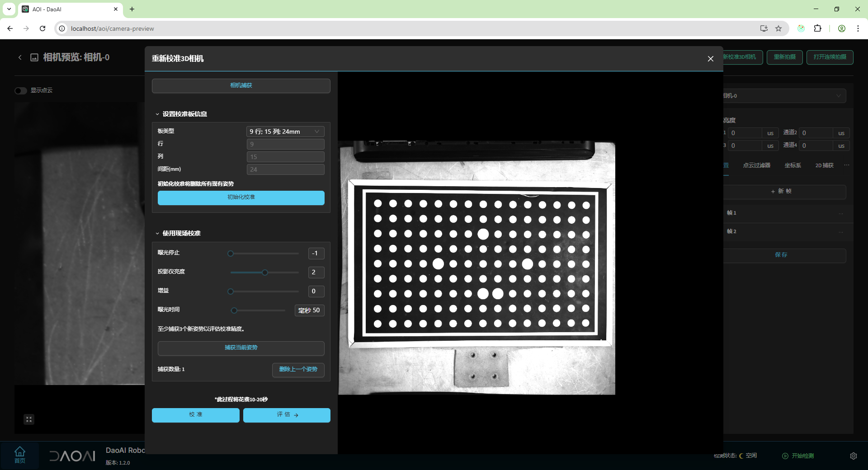Click the 相机捕获 button
The width and height of the screenshot is (868, 470).
241,85
